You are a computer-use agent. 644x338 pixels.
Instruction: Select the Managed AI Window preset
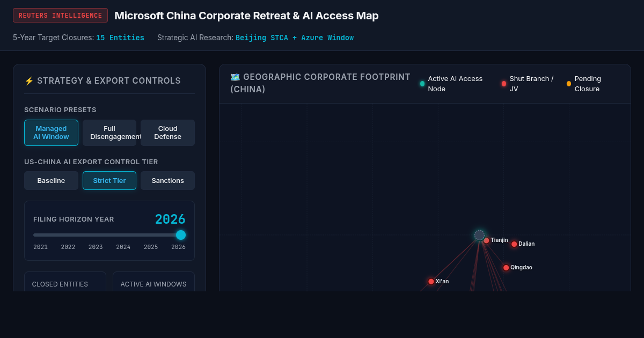pyautogui.click(x=51, y=133)
